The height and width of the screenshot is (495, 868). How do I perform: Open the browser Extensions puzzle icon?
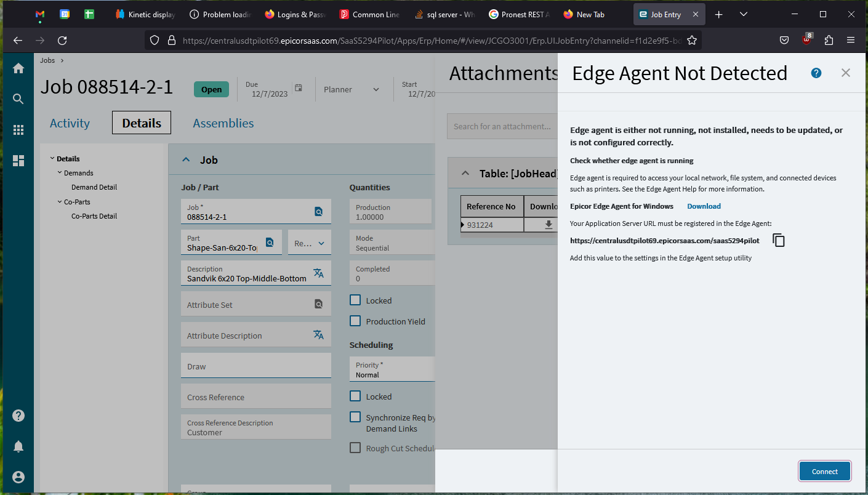tap(829, 40)
